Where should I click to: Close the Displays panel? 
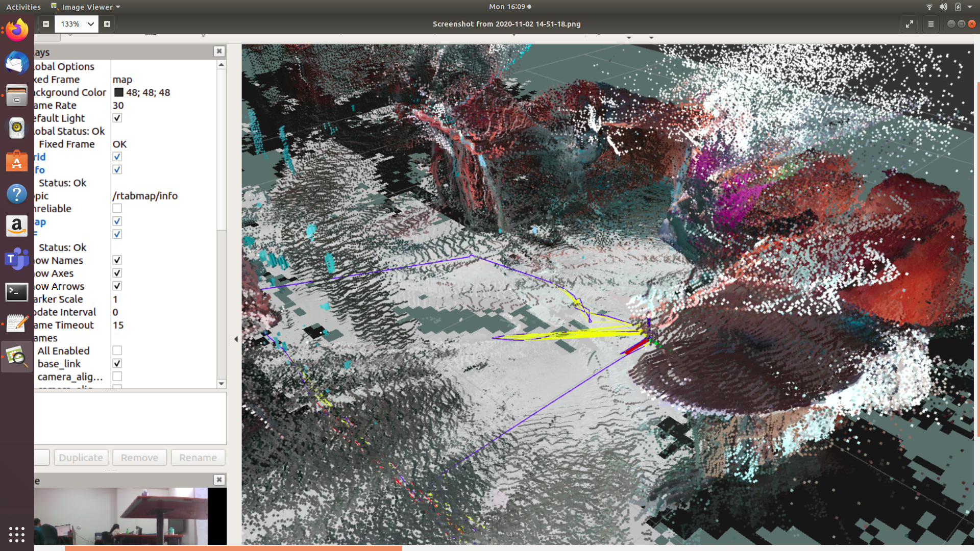tap(219, 51)
